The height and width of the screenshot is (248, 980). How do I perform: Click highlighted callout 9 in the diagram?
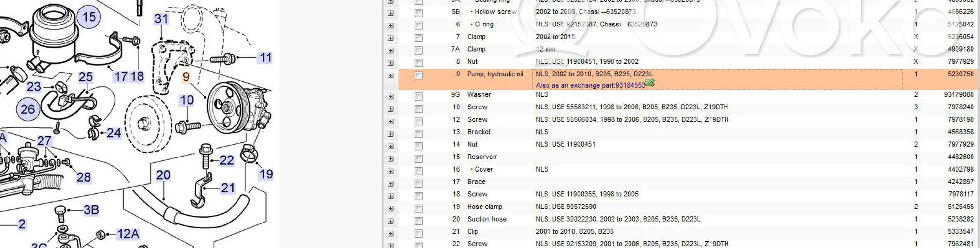coord(186,77)
